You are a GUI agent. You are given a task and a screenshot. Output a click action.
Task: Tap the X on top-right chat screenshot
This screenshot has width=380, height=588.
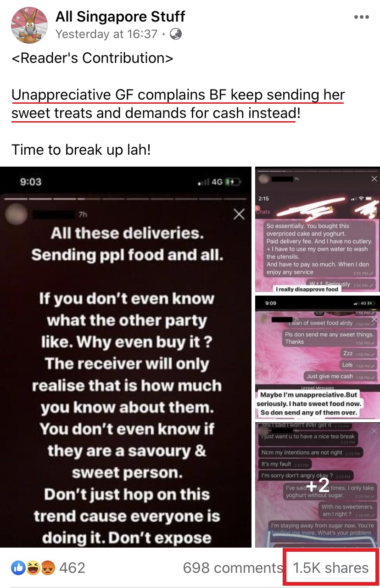tap(374, 179)
